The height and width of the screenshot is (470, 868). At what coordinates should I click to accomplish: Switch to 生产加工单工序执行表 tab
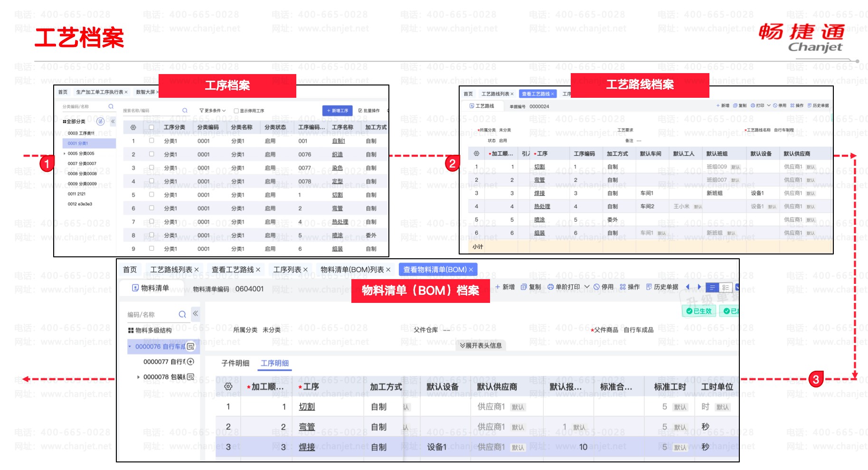pos(102,92)
